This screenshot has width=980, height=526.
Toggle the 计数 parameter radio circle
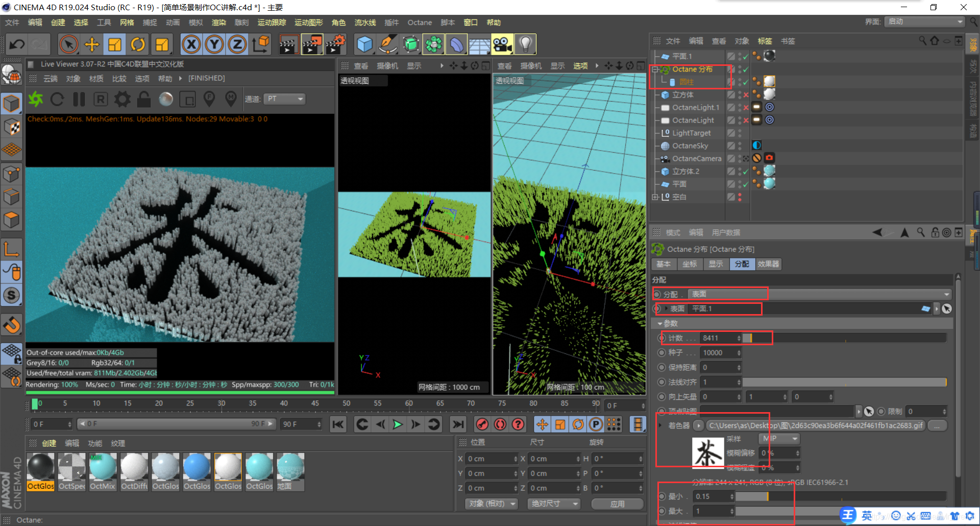pos(662,338)
